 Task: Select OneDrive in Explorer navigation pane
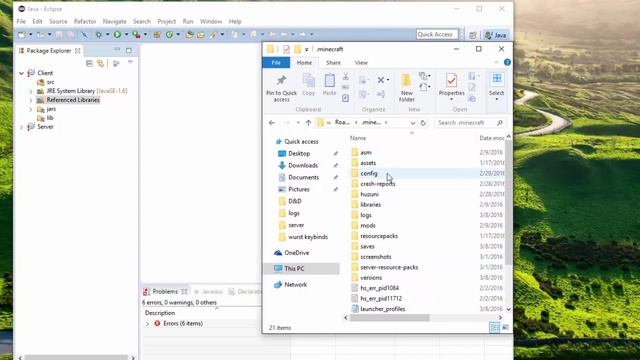click(x=296, y=253)
